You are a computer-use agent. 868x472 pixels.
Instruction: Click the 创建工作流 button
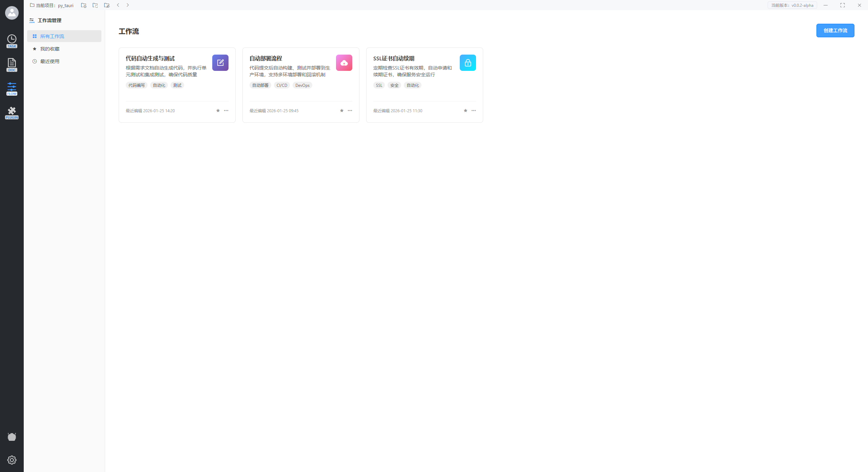835,31
